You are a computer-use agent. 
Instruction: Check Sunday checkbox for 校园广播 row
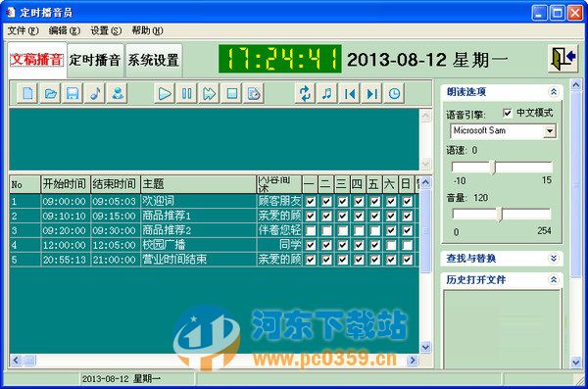[x=408, y=245]
